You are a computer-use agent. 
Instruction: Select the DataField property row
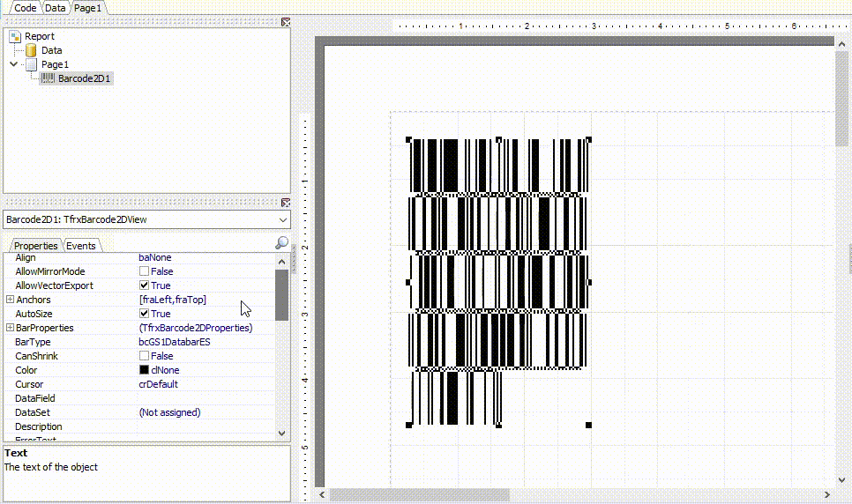[x=139, y=398]
